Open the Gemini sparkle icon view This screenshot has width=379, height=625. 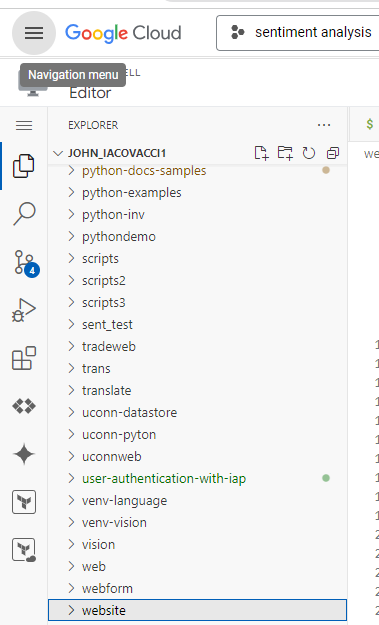click(24, 454)
